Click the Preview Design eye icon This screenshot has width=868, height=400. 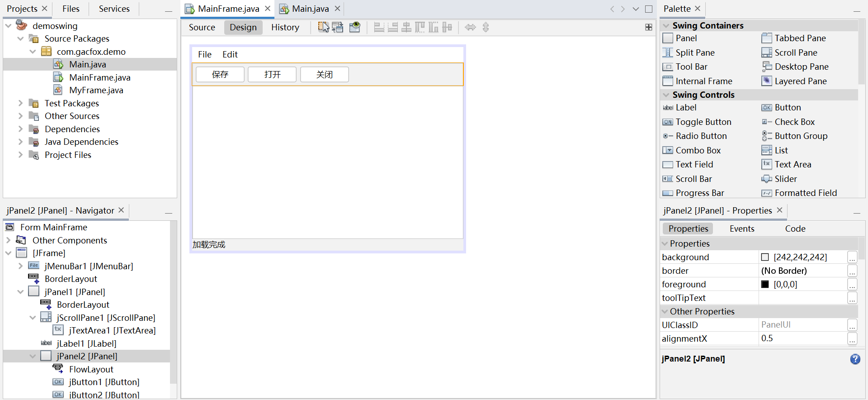(x=355, y=27)
